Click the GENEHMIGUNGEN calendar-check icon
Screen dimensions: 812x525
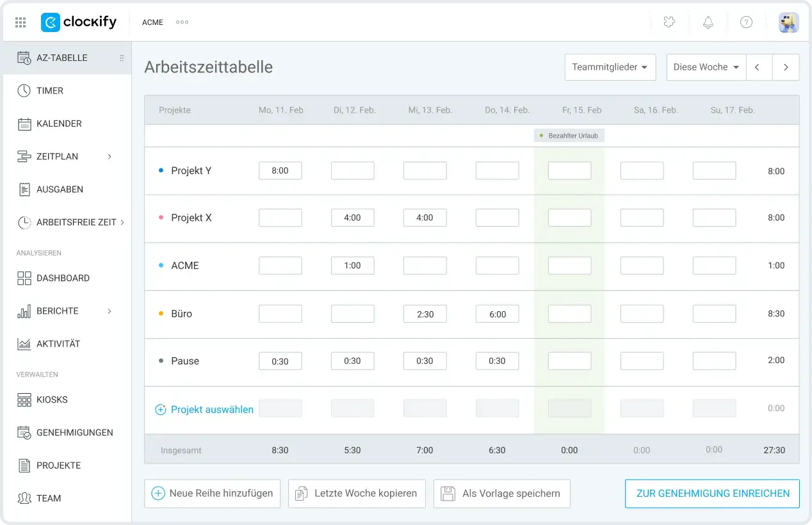pos(24,433)
